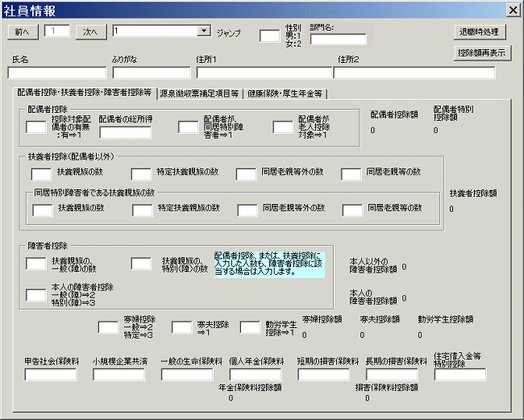Click into the 住所2 field
This screenshot has height=420, width=524.
click(x=414, y=73)
